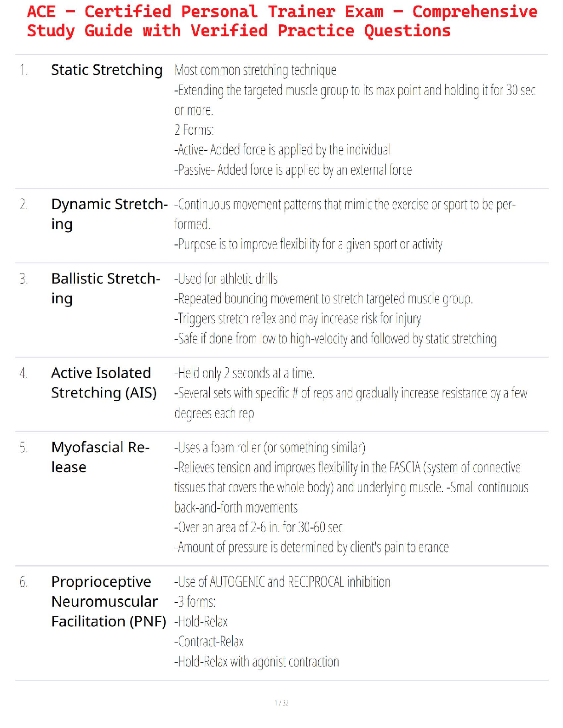563x728 pixels.
Task: Click item number 6 in the list
Action: click(x=24, y=582)
